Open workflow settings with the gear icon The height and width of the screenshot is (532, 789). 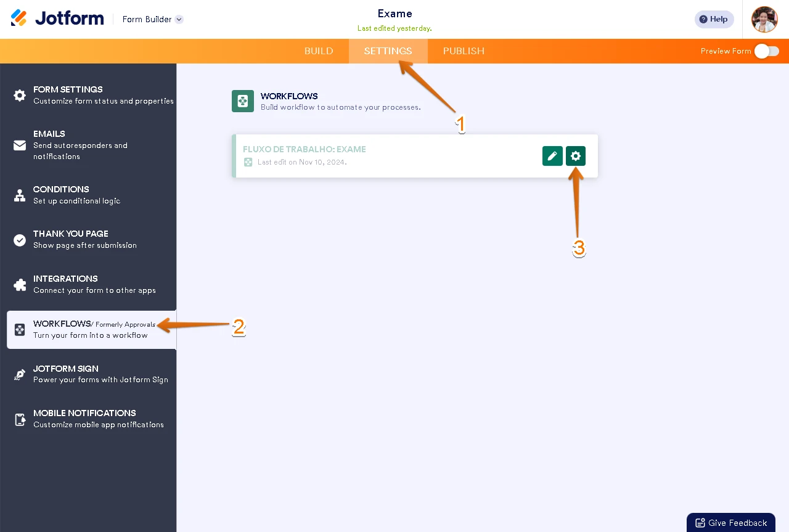click(575, 156)
